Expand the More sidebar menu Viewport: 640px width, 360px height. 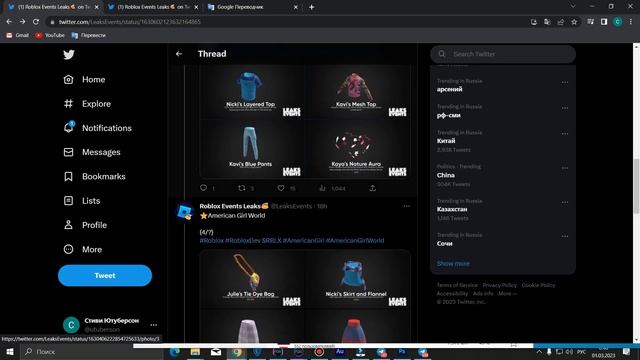[x=83, y=249]
